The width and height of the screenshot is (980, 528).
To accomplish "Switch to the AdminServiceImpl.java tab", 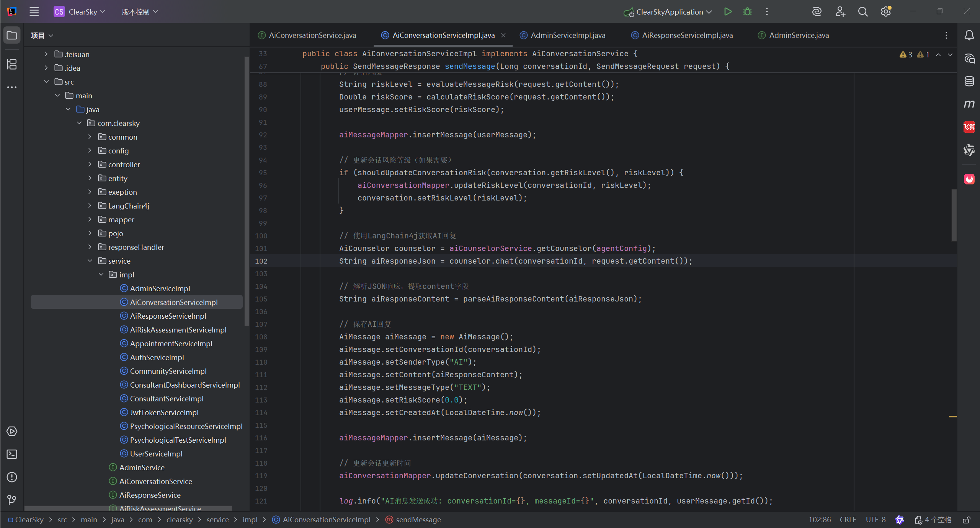I will pyautogui.click(x=568, y=35).
